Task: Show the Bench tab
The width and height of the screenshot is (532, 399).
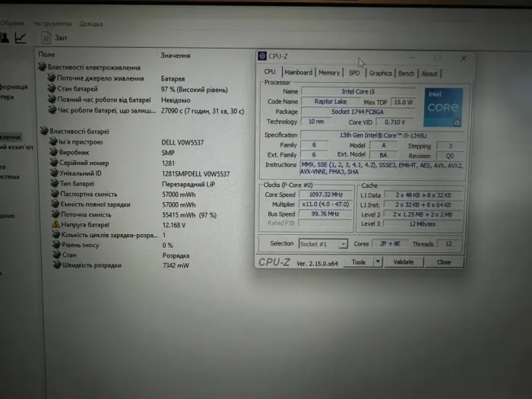Action: coord(407,73)
